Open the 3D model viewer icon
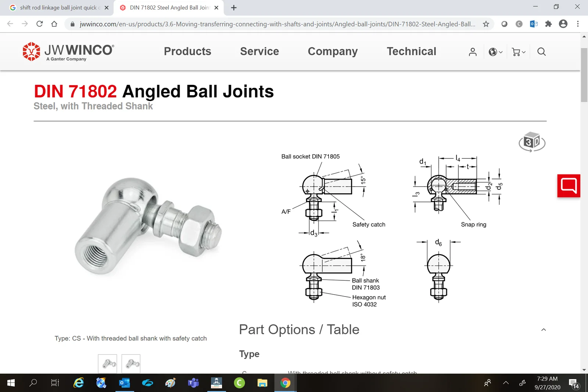This screenshot has height=392, width=588. 531,142
